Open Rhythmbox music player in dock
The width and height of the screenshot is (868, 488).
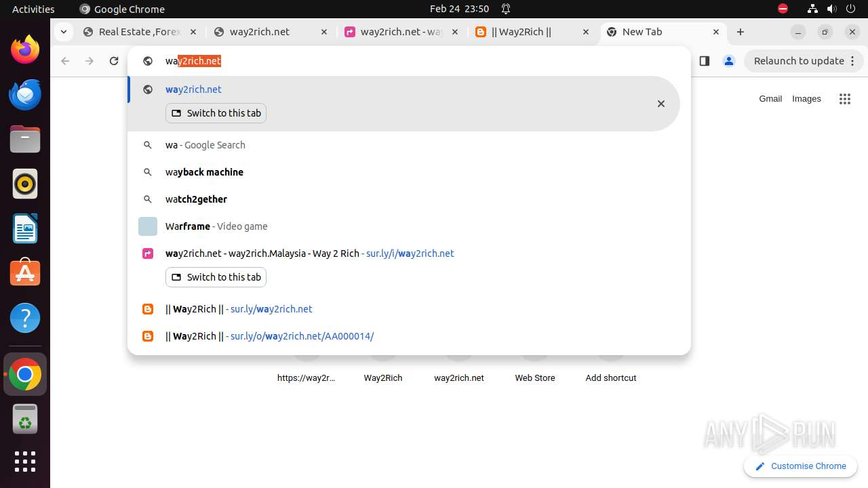coord(25,184)
